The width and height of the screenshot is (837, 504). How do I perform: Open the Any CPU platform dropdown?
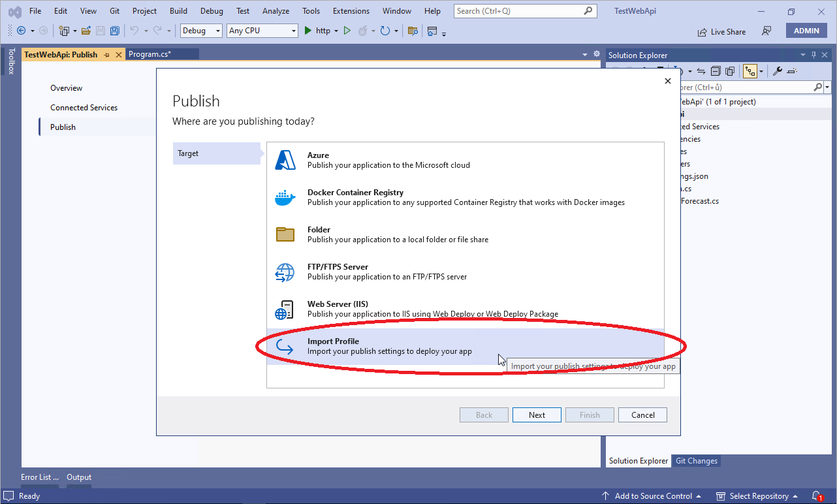[x=262, y=31]
